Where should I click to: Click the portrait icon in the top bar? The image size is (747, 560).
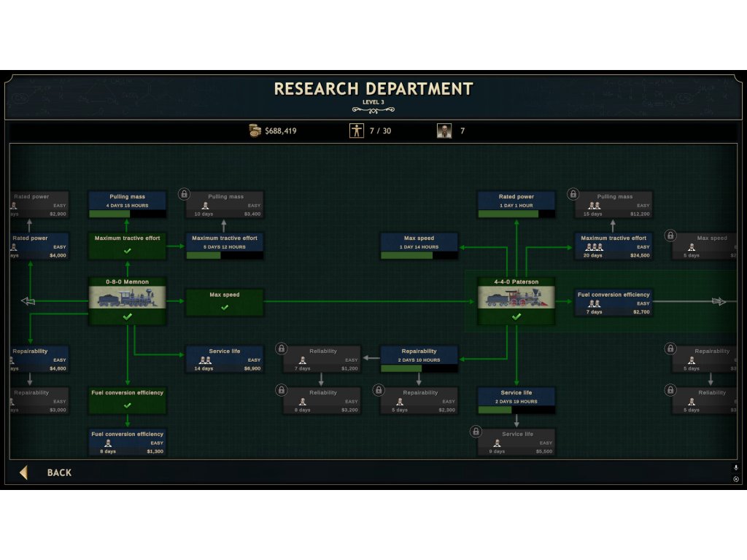[x=444, y=131]
